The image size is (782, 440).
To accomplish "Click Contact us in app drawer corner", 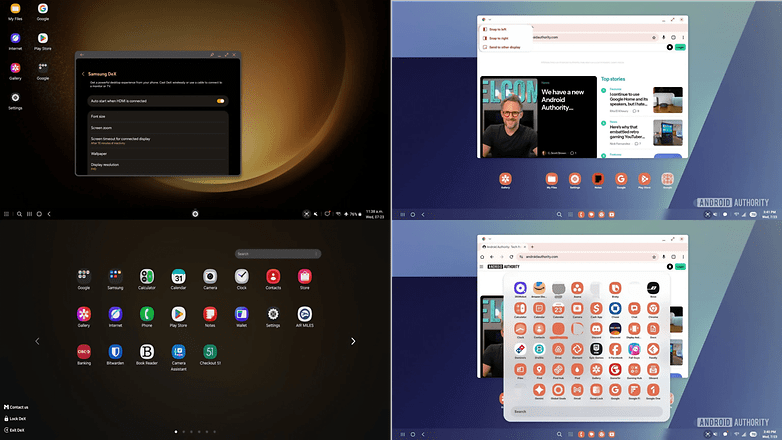I will pyautogui.click(x=16, y=407).
